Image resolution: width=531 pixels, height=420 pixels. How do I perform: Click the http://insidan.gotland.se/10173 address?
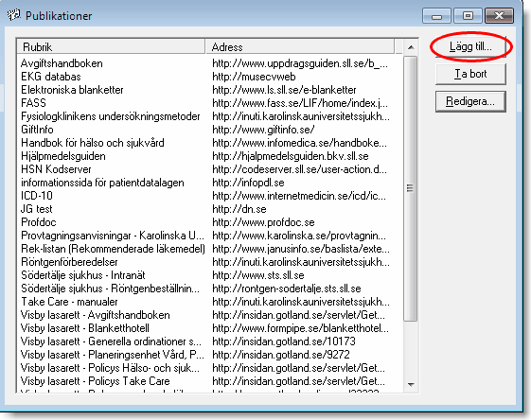click(x=284, y=341)
